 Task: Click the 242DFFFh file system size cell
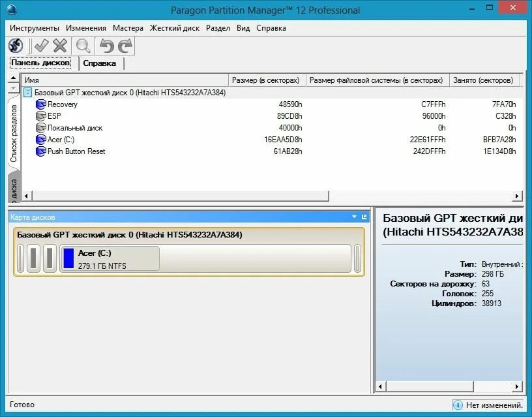429,151
